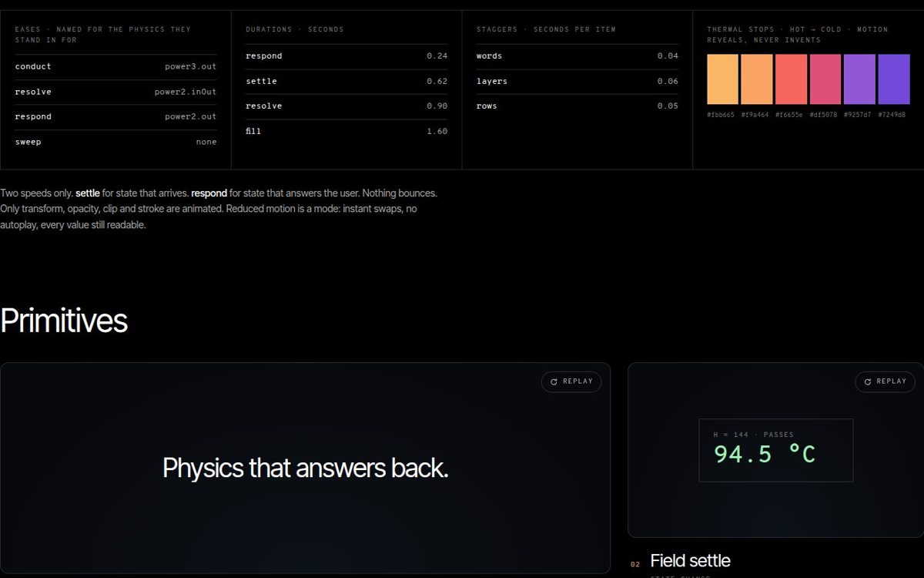Click the 'Field settle' card title
The image size is (924, 578).
tap(691, 560)
